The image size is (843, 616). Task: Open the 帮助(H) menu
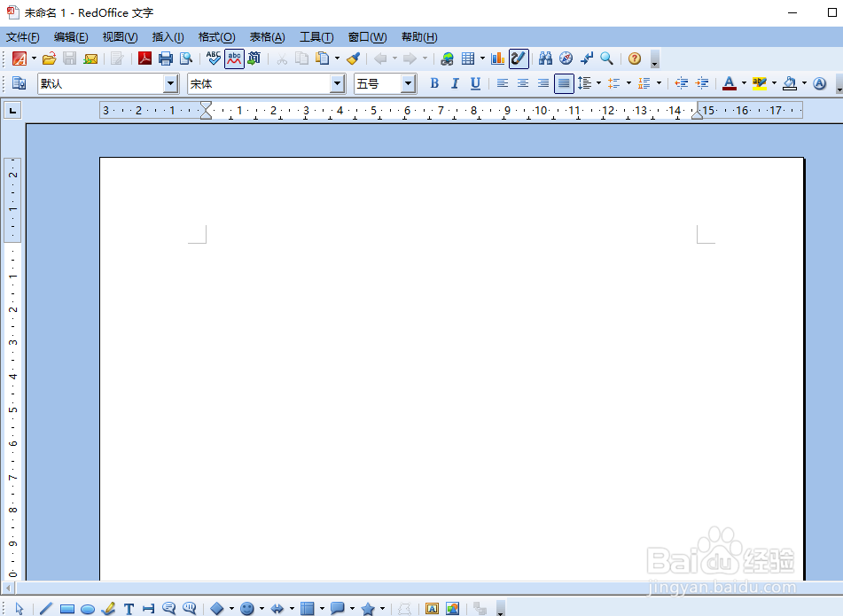pos(419,37)
